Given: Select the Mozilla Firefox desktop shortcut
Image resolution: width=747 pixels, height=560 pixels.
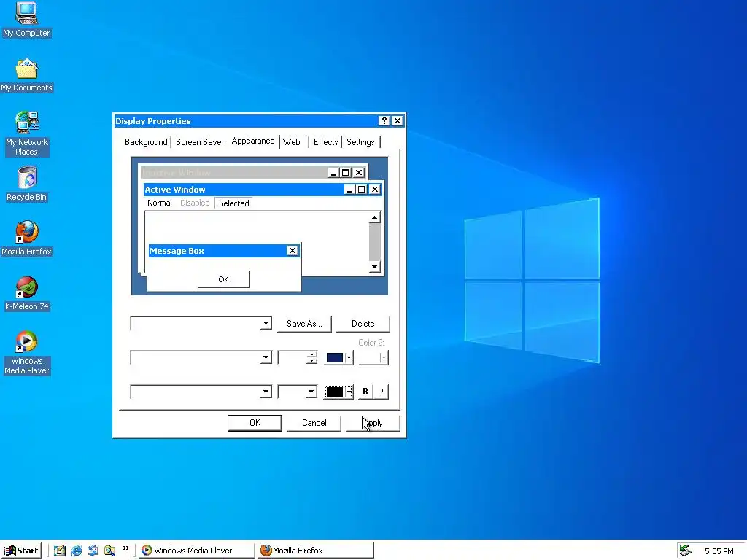Looking at the screenshot, I should [26, 238].
